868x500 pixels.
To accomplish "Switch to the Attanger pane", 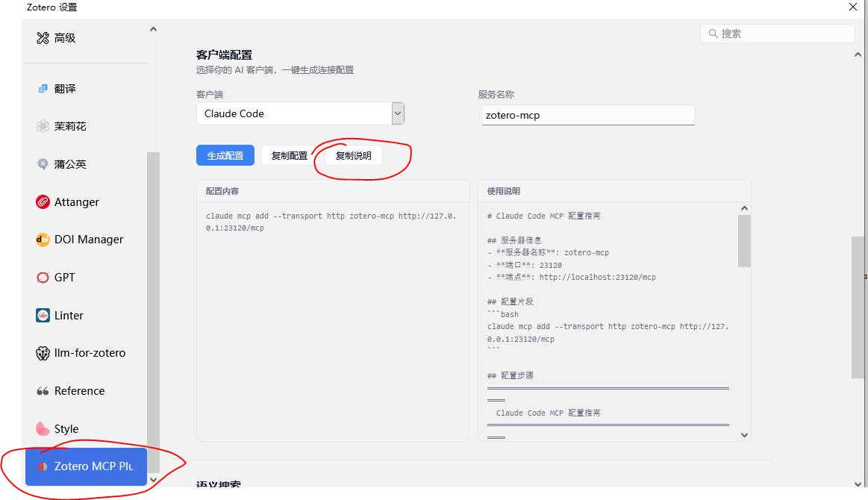I will (86, 202).
